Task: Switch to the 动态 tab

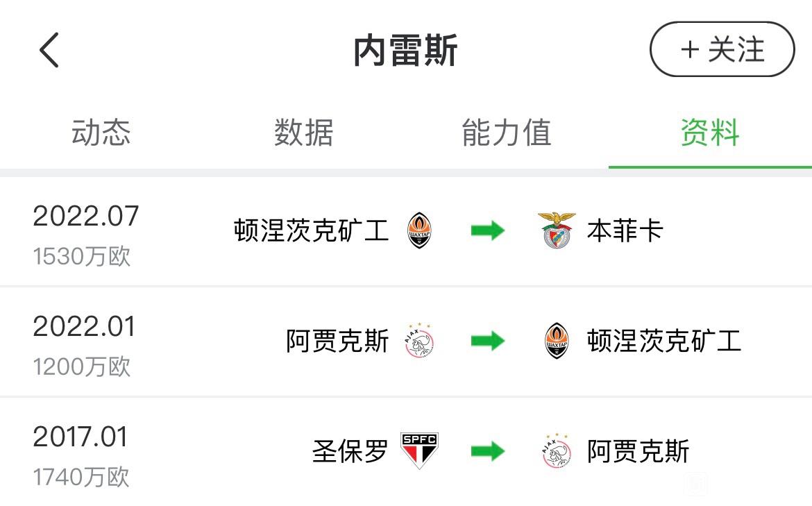Action: point(101,133)
